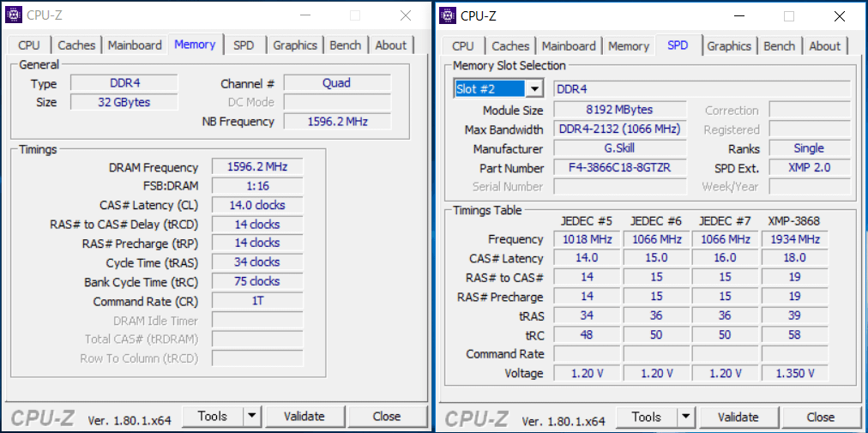Click XMP-3868 voltage 1.350 V cell

pos(795,373)
